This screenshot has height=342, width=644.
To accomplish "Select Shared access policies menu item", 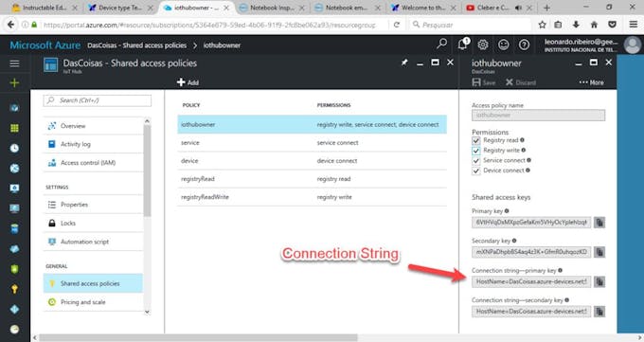I will point(93,283).
